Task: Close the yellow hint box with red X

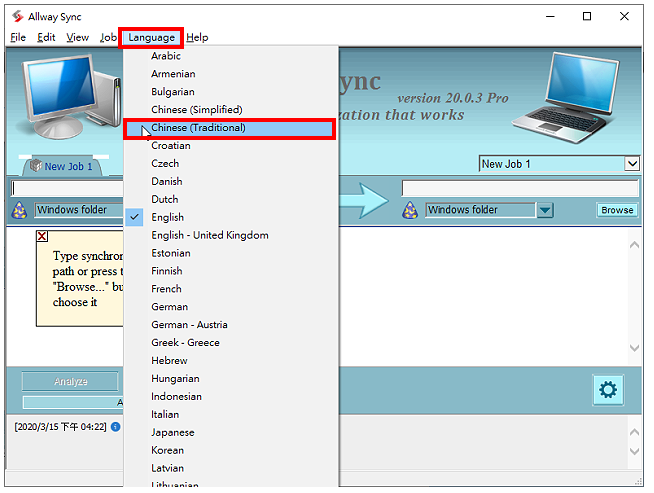Action: (42, 236)
